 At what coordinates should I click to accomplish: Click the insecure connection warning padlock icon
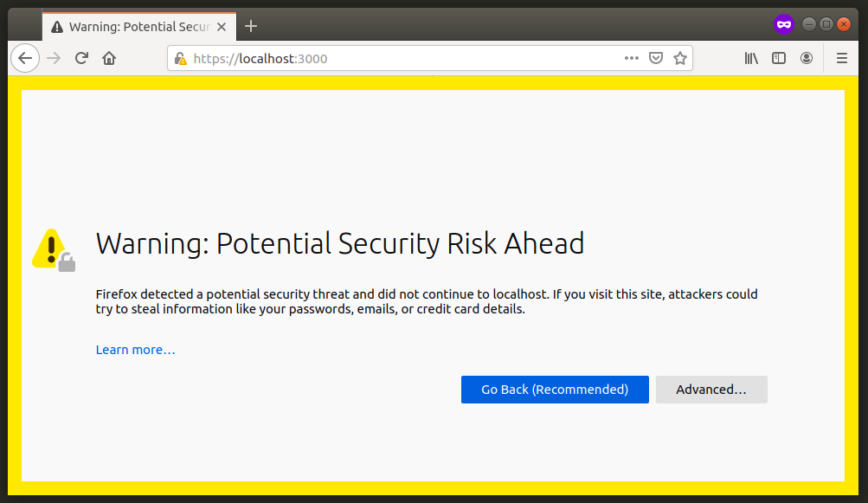179,58
